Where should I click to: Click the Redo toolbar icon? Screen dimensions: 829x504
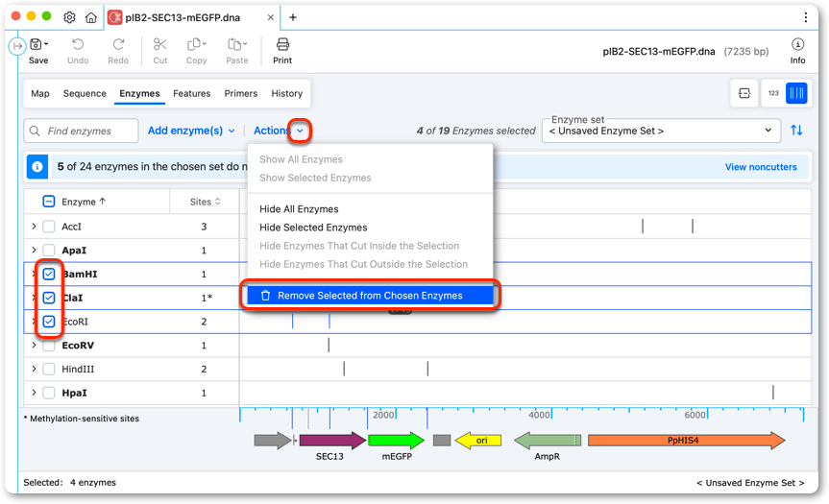118,44
